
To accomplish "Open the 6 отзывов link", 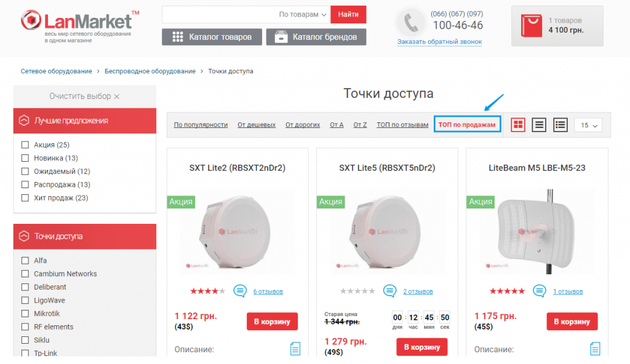I will coord(268,291).
